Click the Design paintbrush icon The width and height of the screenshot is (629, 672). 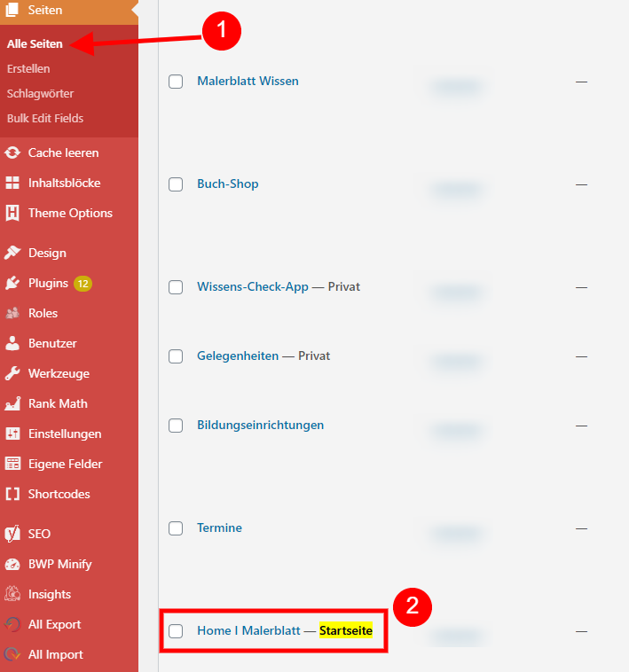pos(12,254)
